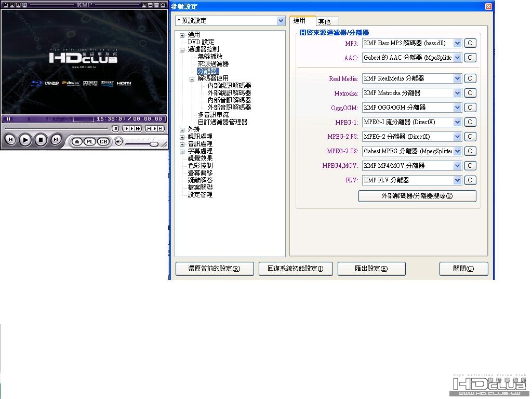The image size is (532, 399).
Task: Open the MPEG4,MOV splitter dropdown
Action: pyautogui.click(x=457, y=166)
